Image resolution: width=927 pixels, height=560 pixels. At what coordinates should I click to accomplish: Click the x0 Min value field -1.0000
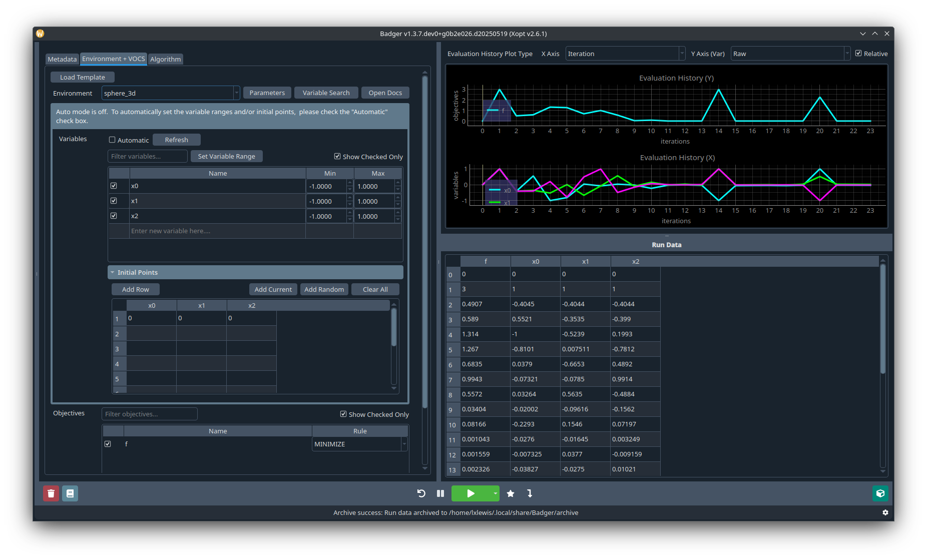[x=326, y=186]
